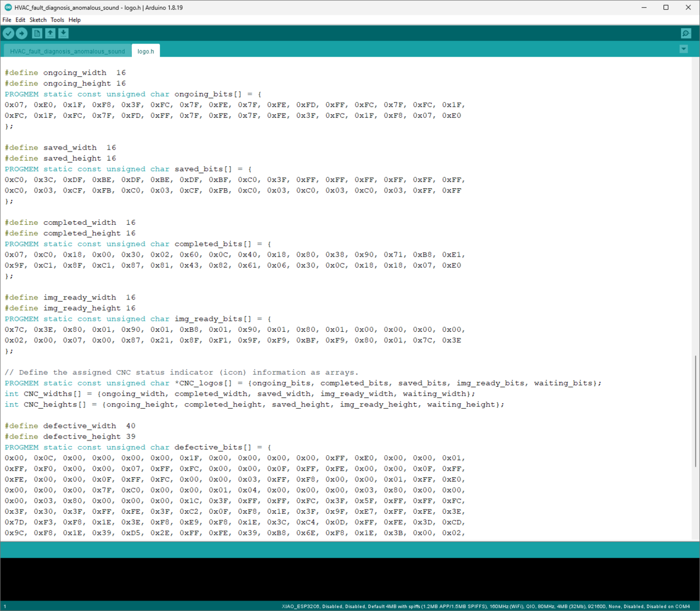Click the CNC status indicator comment line
Image resolution: width=700 pixels, height=611 pixels.
tap(181, 373)
